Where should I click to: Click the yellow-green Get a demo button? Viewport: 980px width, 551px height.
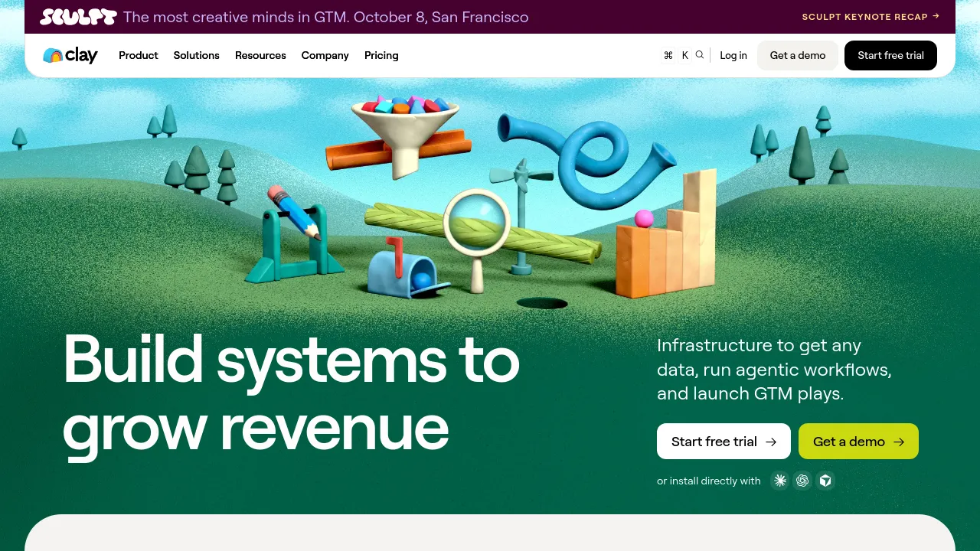(858, 442)
